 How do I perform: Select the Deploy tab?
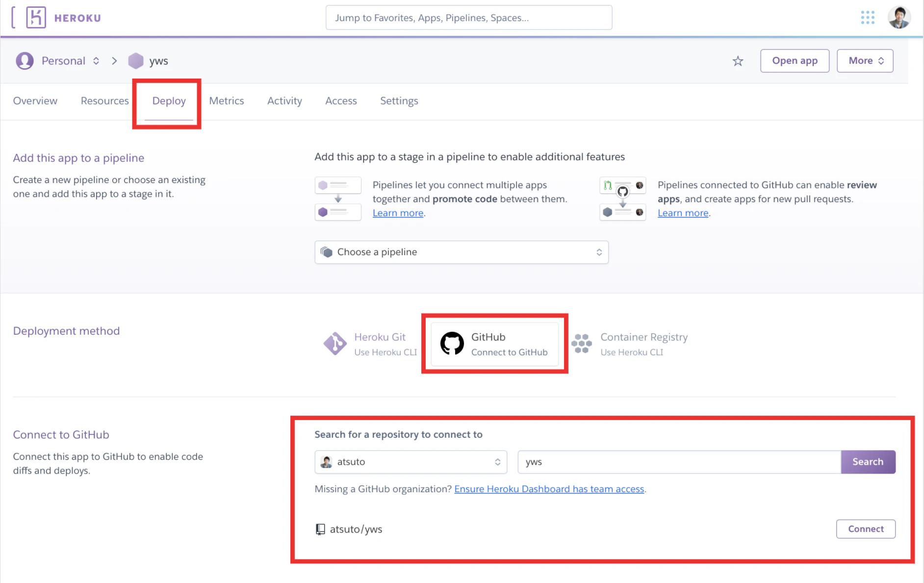169,101
